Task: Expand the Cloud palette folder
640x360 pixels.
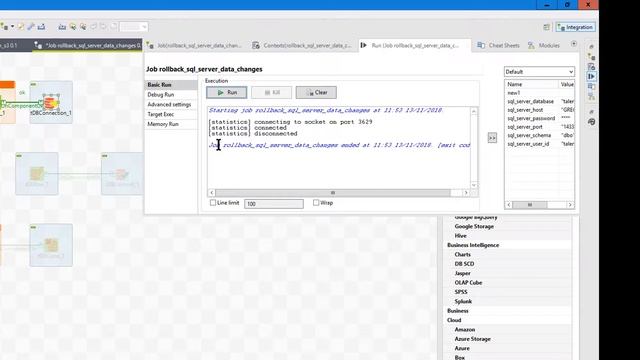Action: click(x=454, y=320)
